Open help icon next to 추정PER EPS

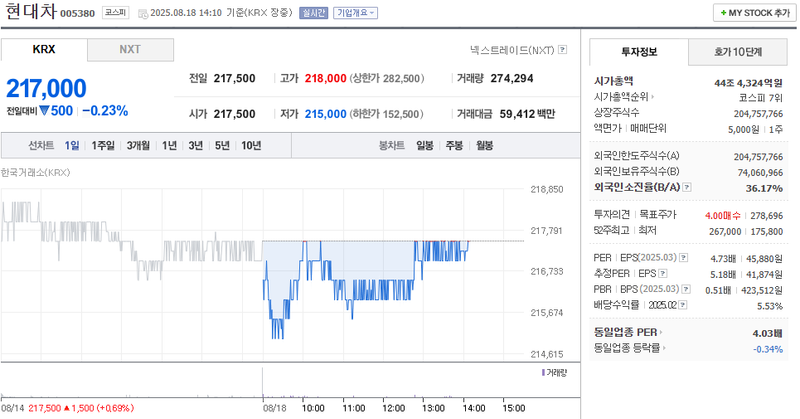(x=663, y=274)
